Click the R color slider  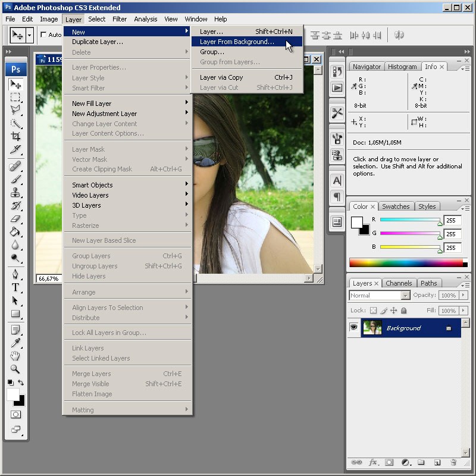(x=410, y=220)
